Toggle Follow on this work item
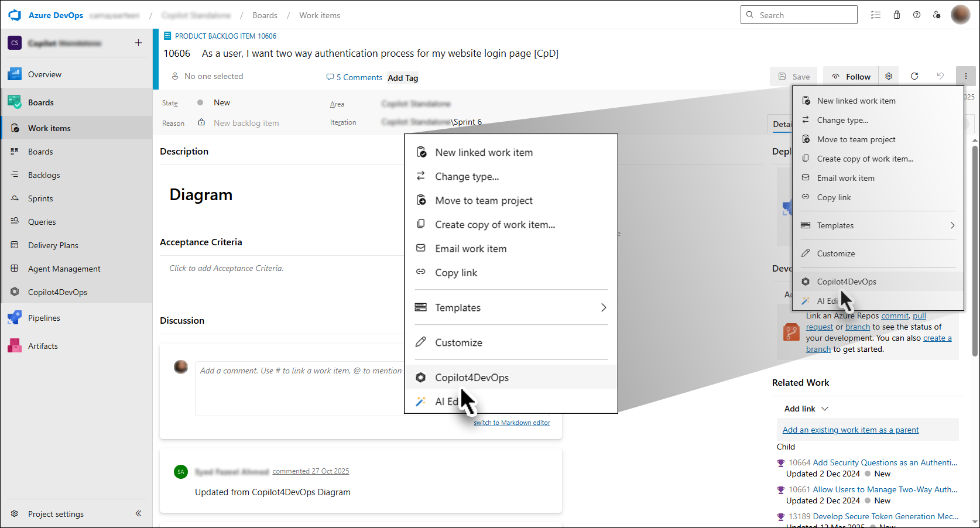The image size is (980, 528). pyautogui.click(x=851, y=76)
